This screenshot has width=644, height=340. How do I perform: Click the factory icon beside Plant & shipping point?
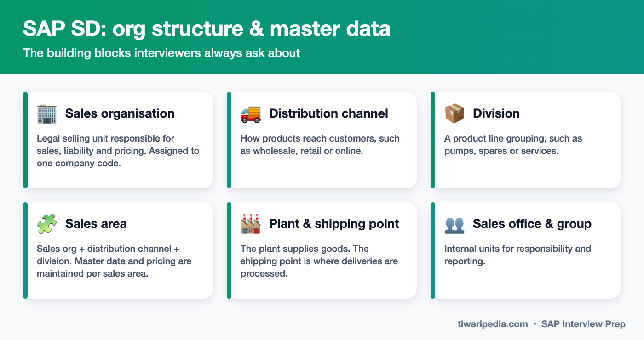click(x=251, y=224)
